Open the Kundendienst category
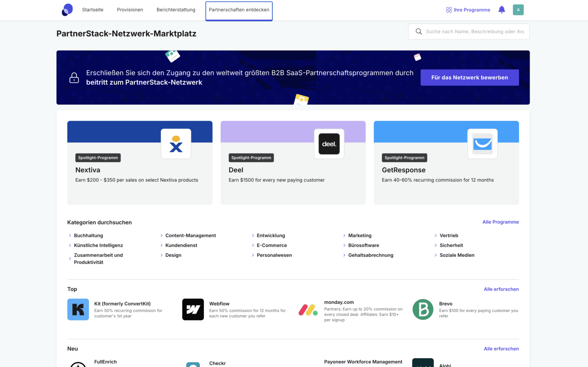This screenshot has height=367, width=588. 181,245
